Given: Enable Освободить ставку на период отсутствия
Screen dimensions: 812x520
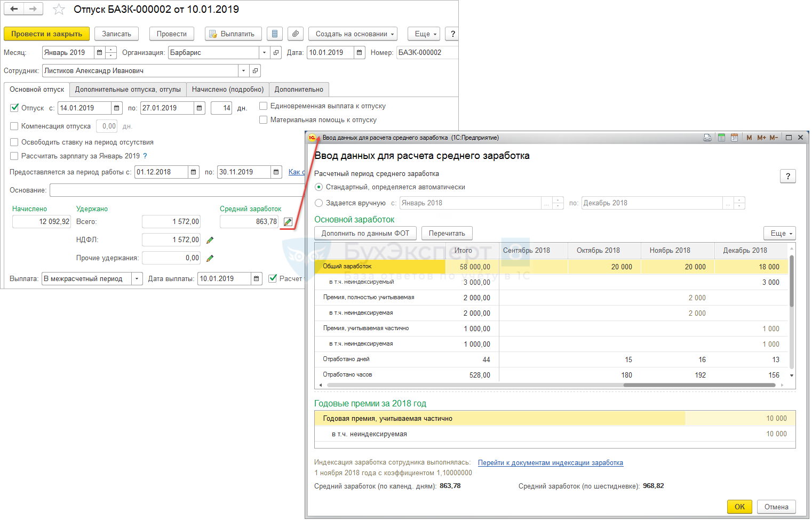Looking at the screenshot, I should tap(14, 142).
